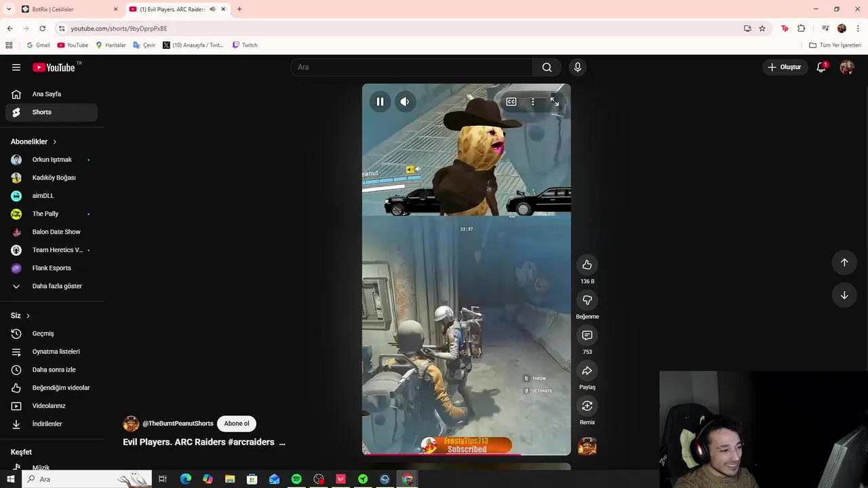Screen dimensions: 868x488
Task: Reload the current page
Action: coord(42,28)
